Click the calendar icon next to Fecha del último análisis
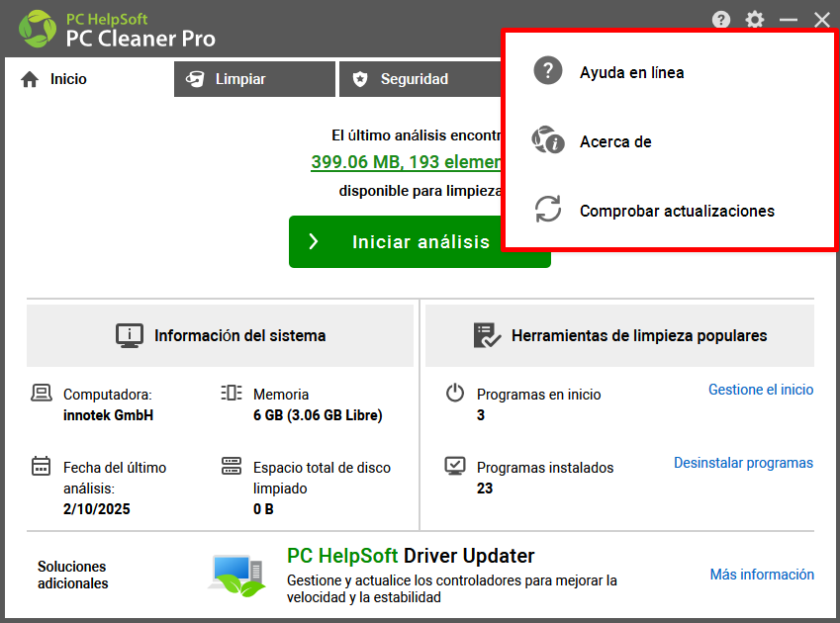Image resolution: width=840 pixels, height=623 pixels. coord(42,466)
